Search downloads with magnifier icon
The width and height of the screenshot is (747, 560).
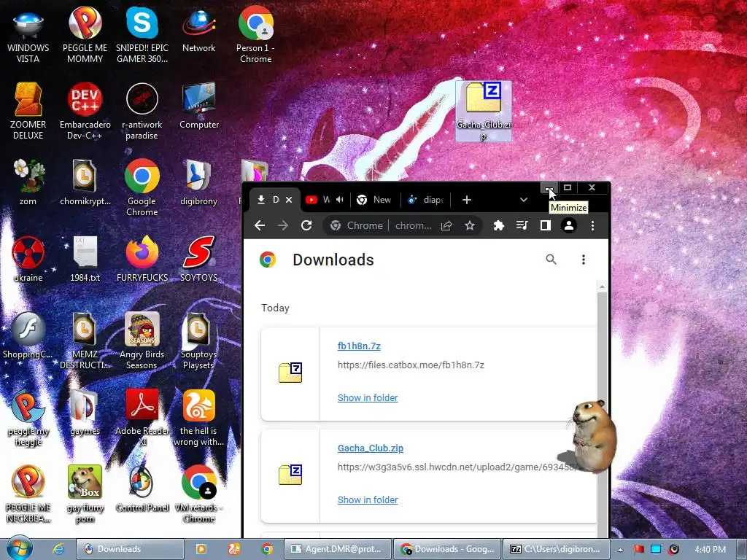pos(551,260)
